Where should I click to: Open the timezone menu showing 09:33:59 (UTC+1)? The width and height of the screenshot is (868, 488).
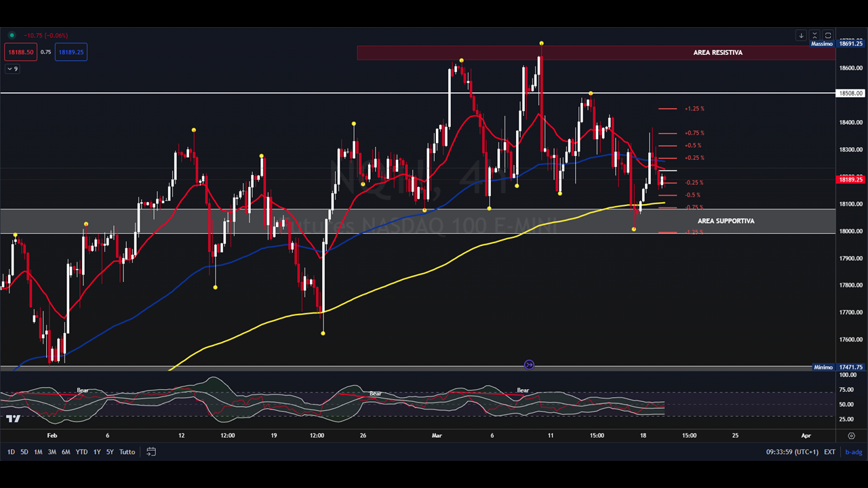pos(792,452)
